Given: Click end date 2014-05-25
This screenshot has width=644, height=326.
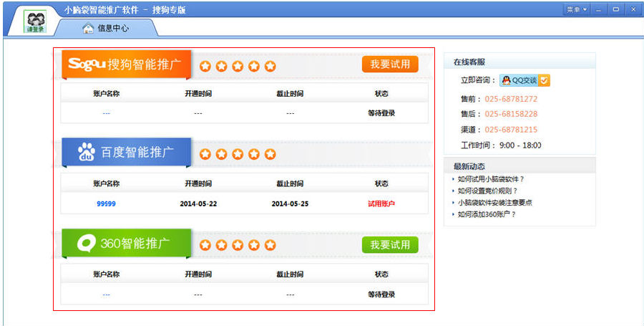Looking at the screenshot, I should [x=290, y=203].
